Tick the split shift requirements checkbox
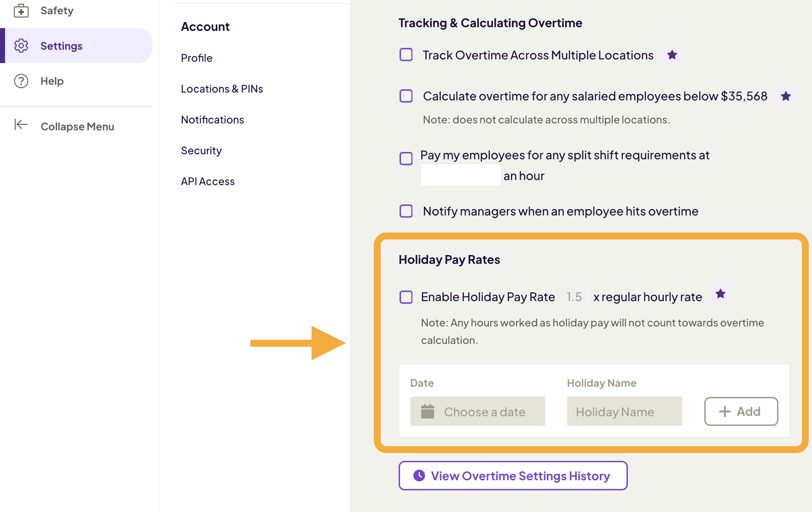812x512 pixels. 406,159
